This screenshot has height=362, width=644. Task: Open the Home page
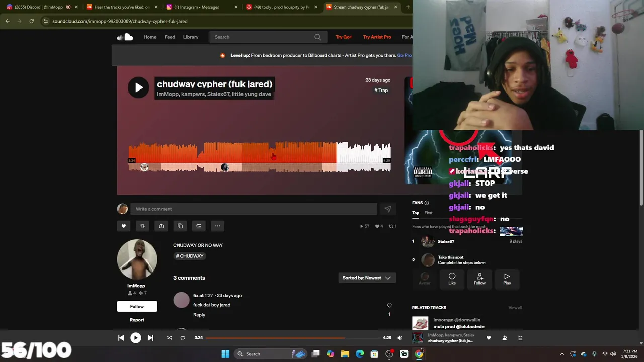click(150, 37)
